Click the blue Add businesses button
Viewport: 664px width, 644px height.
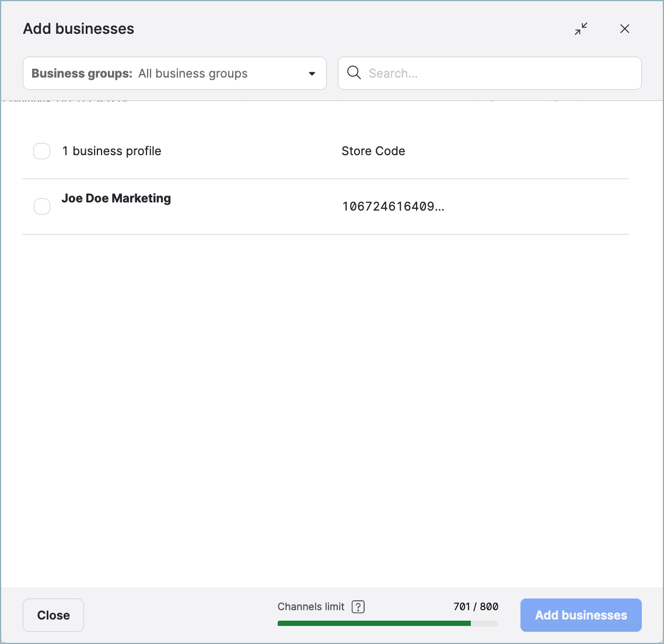pyautogui.click(x=581, y=615)
